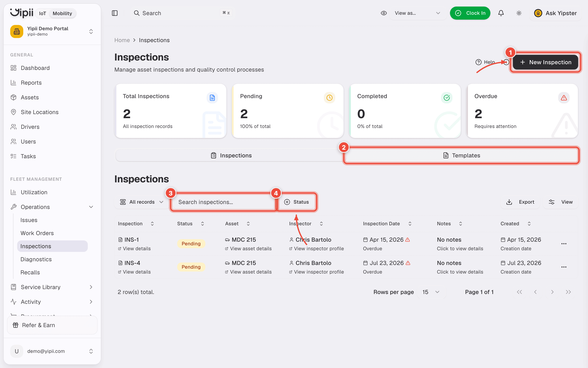Click the Help link
The width and height of the screenshot is (588, 368).
tap(485, 62)
